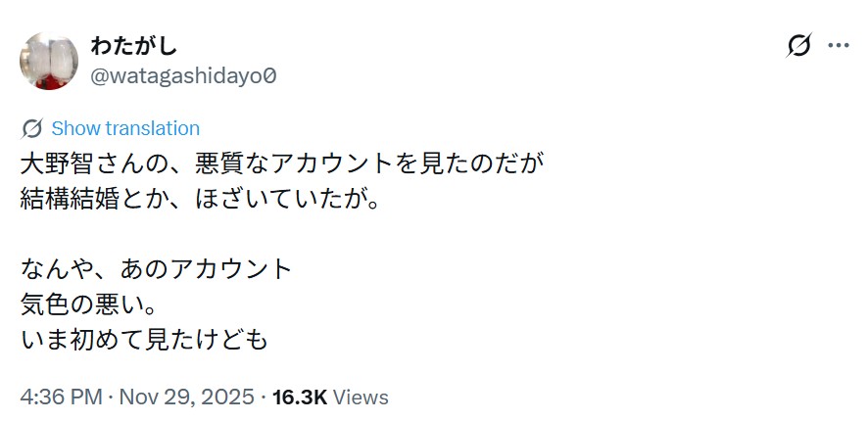
Task: Click the 16.3K view count
Action: 300,398
